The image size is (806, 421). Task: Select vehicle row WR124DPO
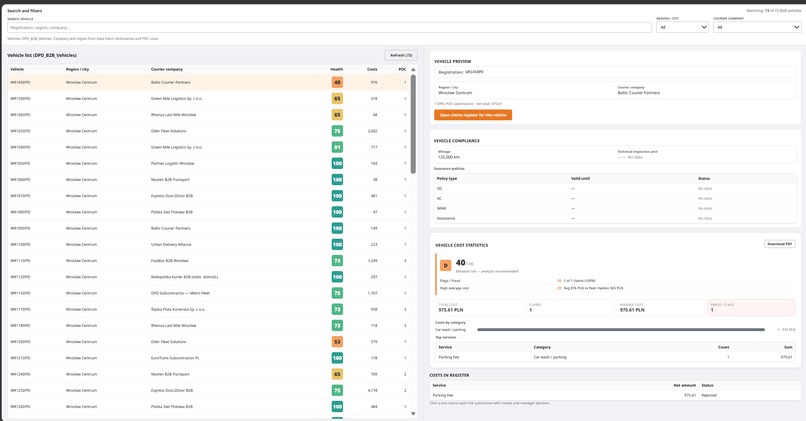point(208,374)
